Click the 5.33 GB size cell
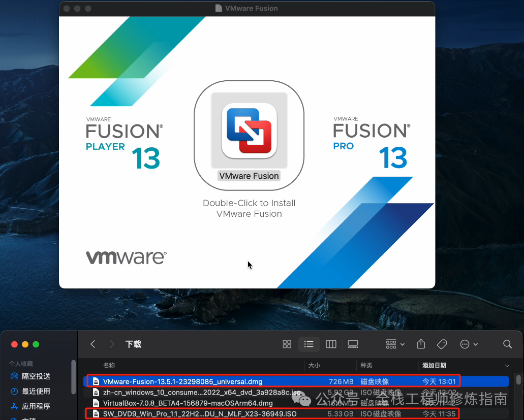524x420 pixels. click(x=340, y=414)
